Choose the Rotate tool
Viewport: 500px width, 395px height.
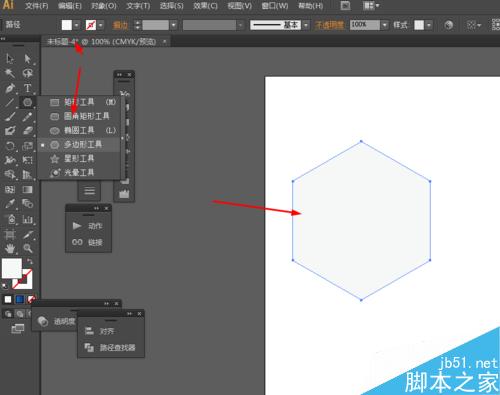click(10, 146)
